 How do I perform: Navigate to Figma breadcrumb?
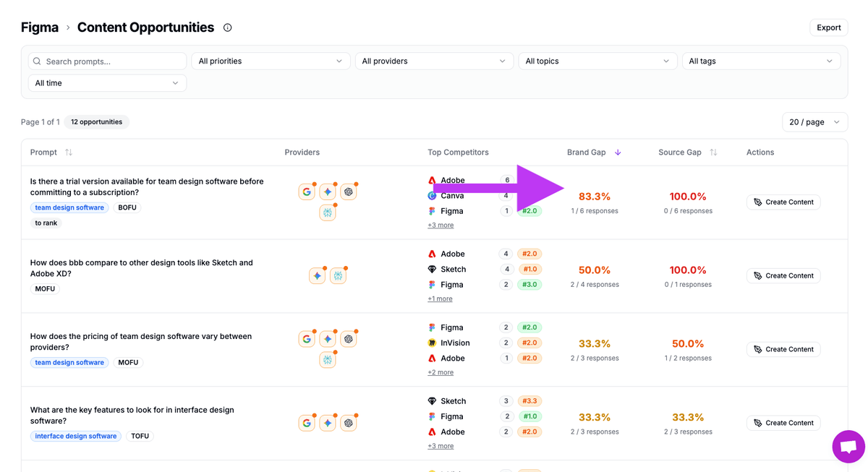(x=40, y=27)
